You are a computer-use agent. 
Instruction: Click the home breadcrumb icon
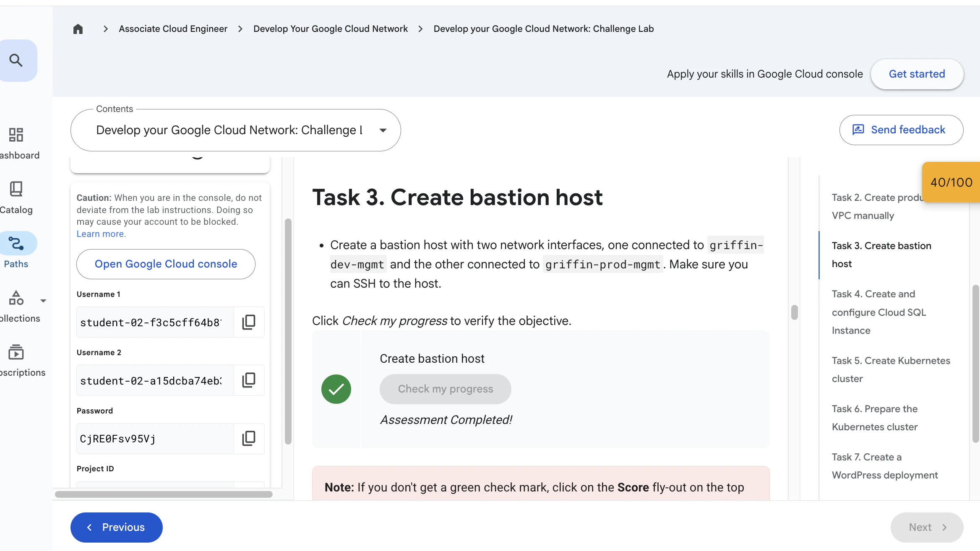(78, 29)
